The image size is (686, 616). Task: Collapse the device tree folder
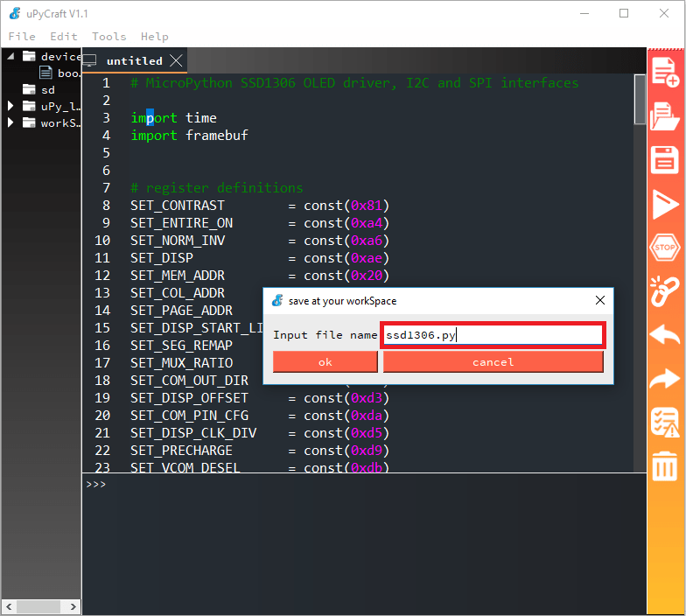11,56
